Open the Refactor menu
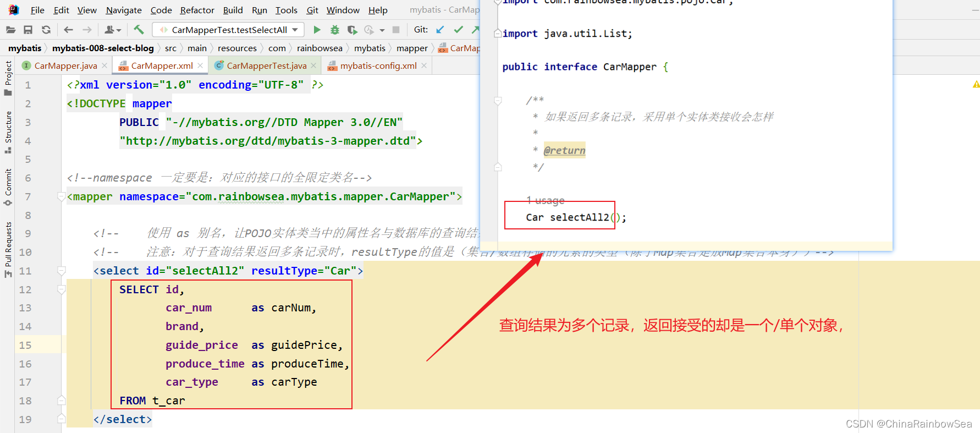Viewport: 980px width, 433px height. click(x=197, y=10)
